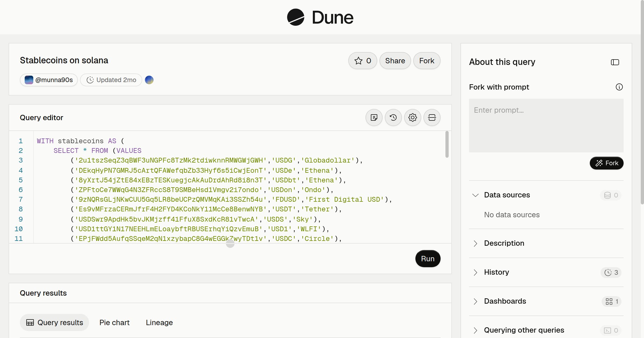Switch to the Query results tab
The height and width of the screenshot is (338, 644).
(x=54, y=322)
